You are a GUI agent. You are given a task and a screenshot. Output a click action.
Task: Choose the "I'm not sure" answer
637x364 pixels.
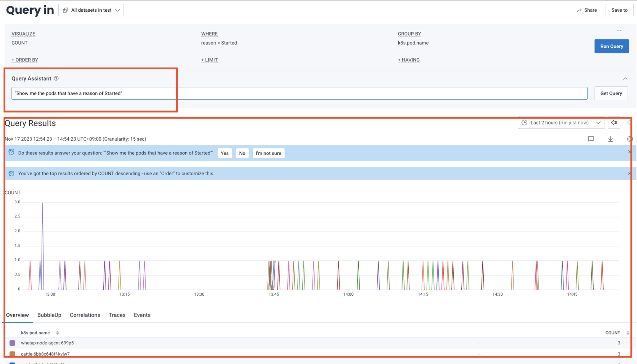[268, 153]
